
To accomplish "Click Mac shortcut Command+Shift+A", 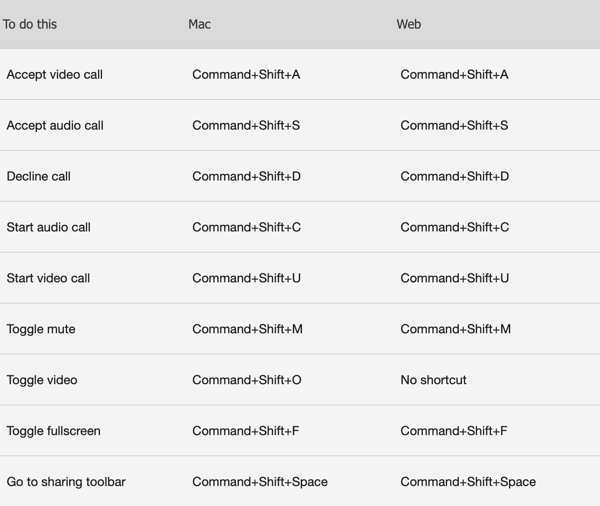I will [x=246, y=74].
